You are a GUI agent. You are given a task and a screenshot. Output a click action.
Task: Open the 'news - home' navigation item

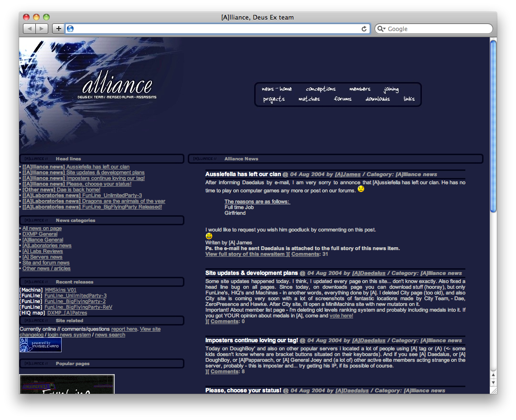[x=277, y=89]
